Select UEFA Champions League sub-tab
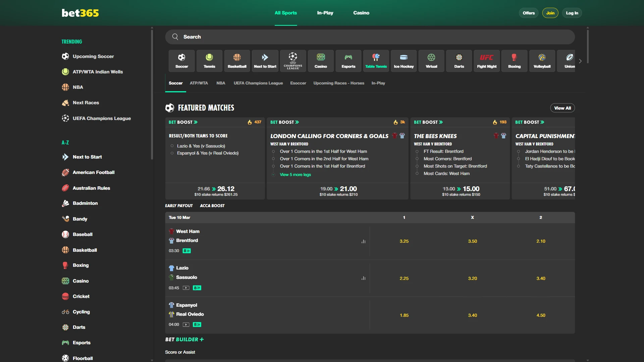This screenshot has width=644, height=362. (258, 83)
